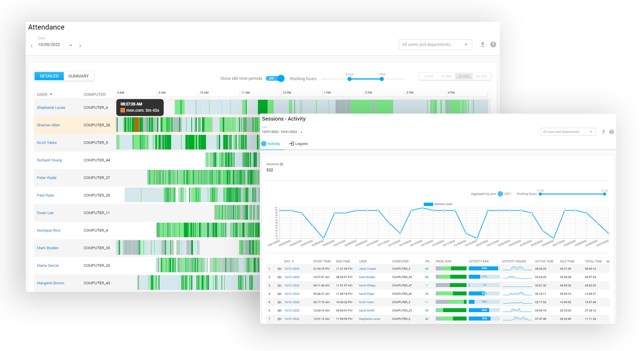Open the 10/09/2022 date picker dropdown
This screenshot has height=351, width=644.
(x=71, y=45)
